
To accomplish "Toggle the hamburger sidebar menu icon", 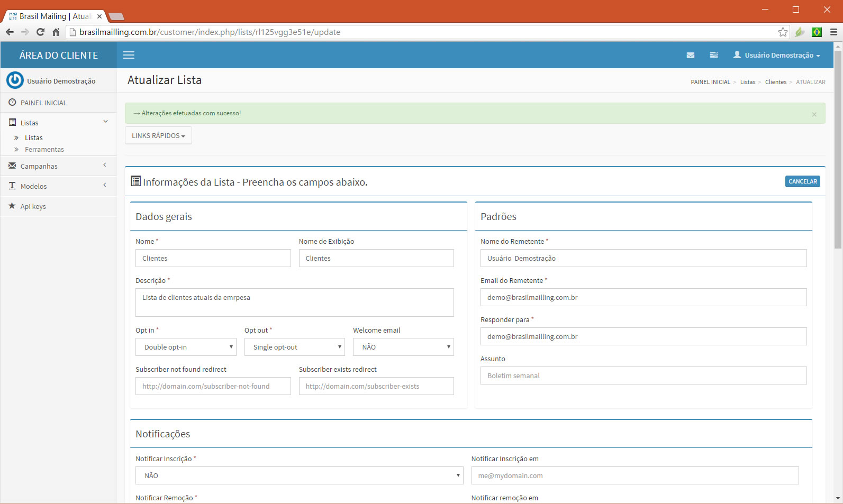I will [129, 55].
